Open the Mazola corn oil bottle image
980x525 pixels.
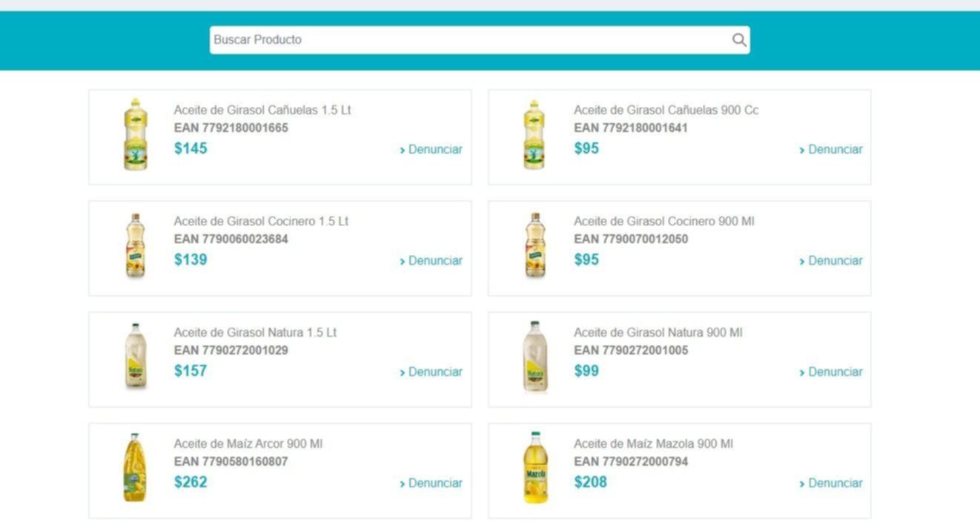click(x=535, y=468)
